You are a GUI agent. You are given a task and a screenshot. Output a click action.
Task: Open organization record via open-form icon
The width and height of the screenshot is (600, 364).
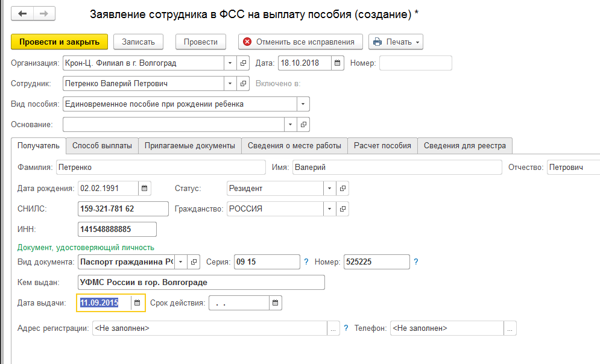point(244,63)
